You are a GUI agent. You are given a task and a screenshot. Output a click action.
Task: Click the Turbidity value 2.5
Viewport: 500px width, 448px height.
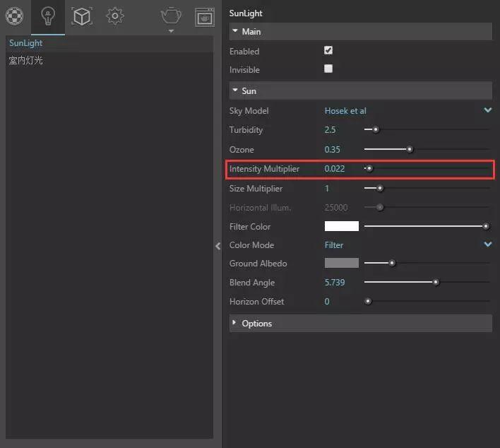tap(330, 130)
